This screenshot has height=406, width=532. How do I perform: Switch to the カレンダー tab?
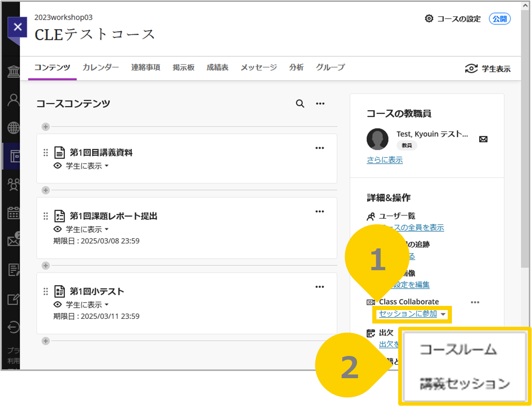click(101, 67)
